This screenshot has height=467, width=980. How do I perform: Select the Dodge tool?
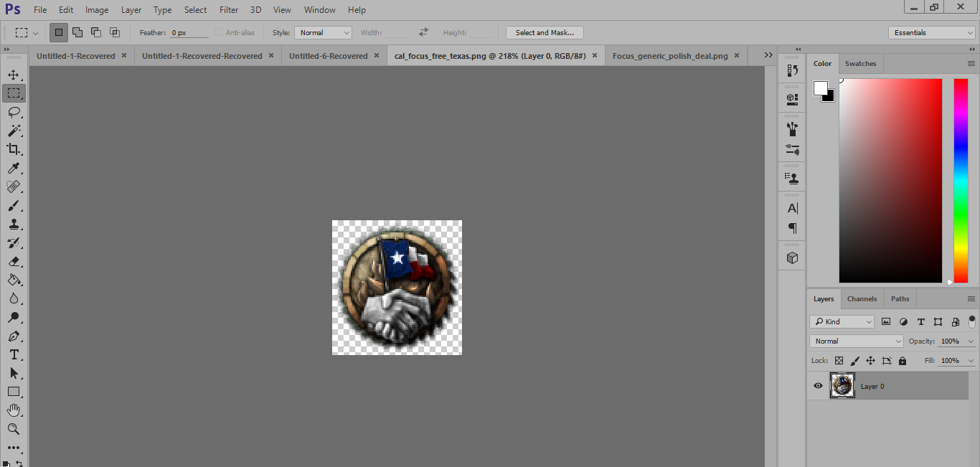pos(14,317)
